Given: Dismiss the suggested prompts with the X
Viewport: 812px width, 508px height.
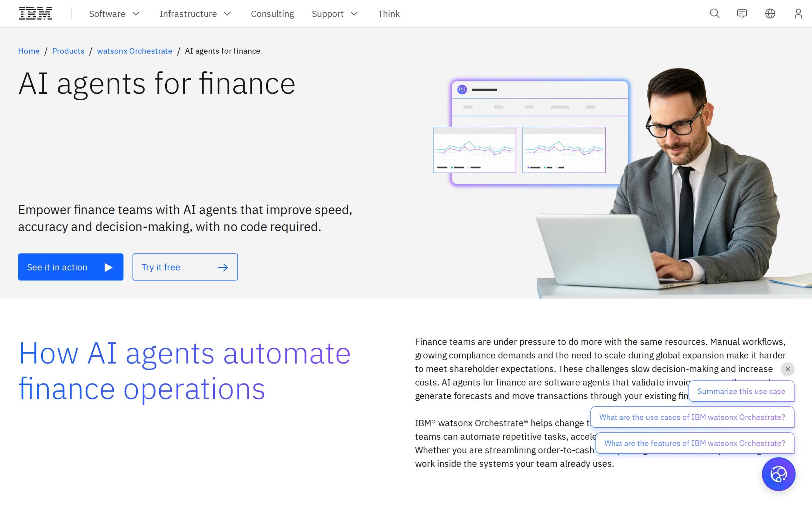Looking at the screenshot, I should pos(788,369).
